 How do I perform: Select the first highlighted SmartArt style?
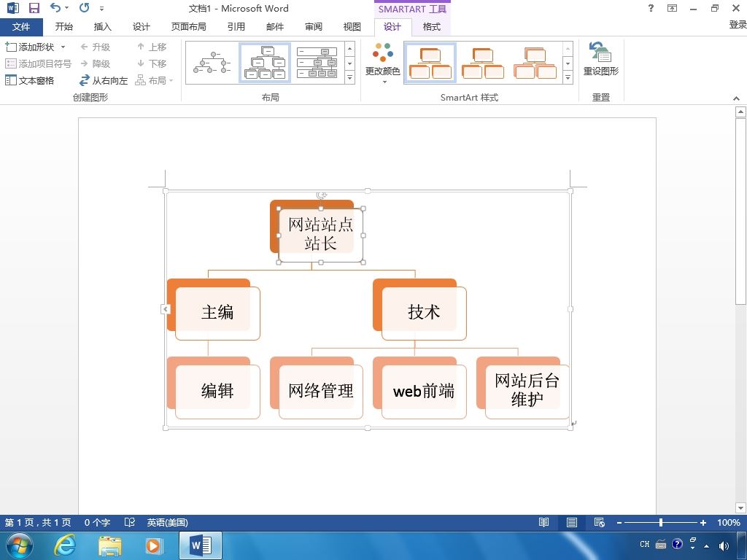click(430, 63)
